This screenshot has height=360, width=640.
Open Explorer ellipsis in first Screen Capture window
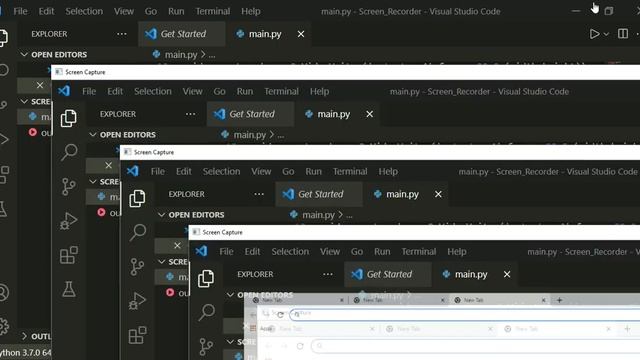point(190,114)
